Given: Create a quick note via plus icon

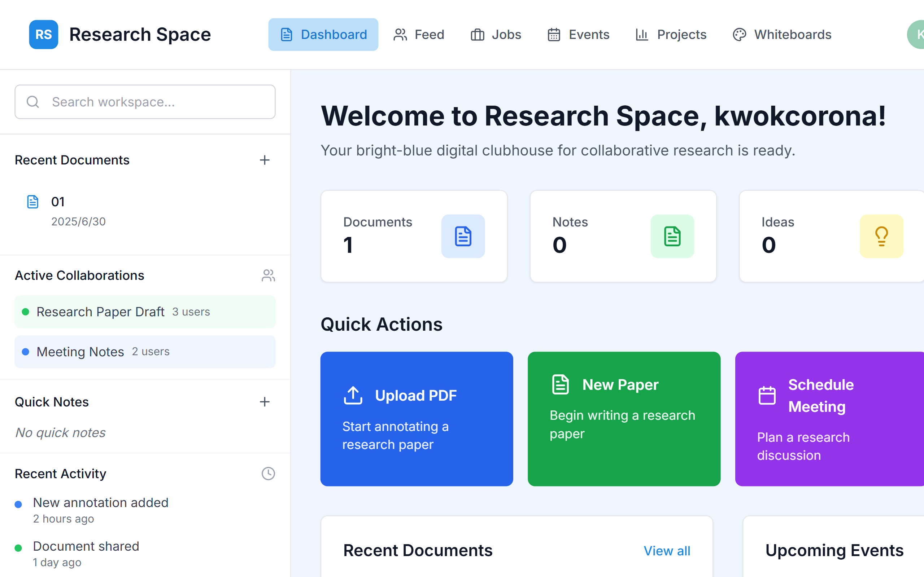Looking at the screenshot, I should [x=265, y=401].
